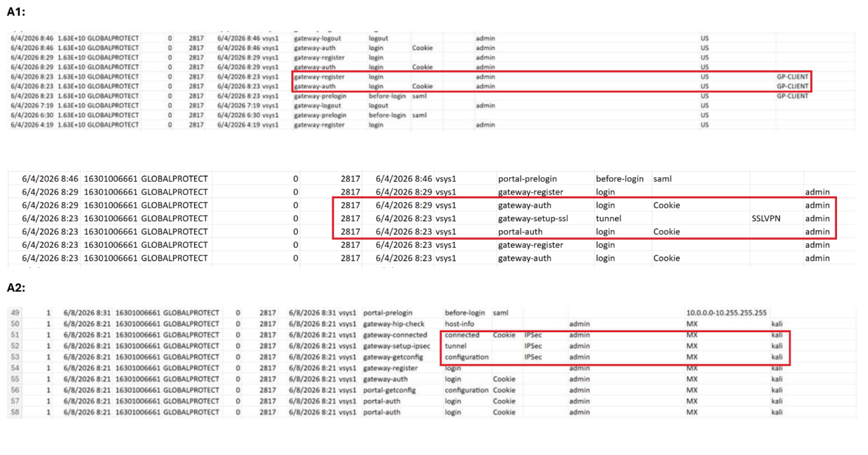Select the configuration cell in row 56
Viewport: 868px width, 455px height.
point(466,391)
